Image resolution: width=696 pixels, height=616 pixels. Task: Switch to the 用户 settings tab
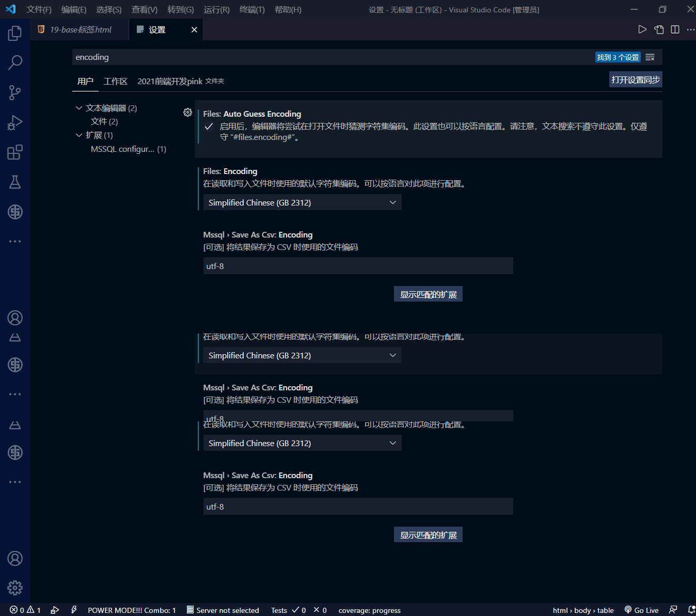pyautogui.click(x=85, y=81)
